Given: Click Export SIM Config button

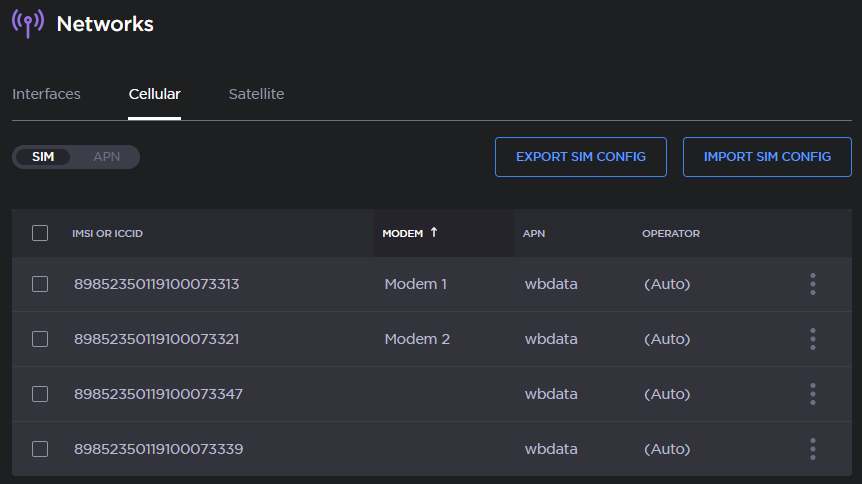Looking at the screenshot, I should [x=580, y=157].
